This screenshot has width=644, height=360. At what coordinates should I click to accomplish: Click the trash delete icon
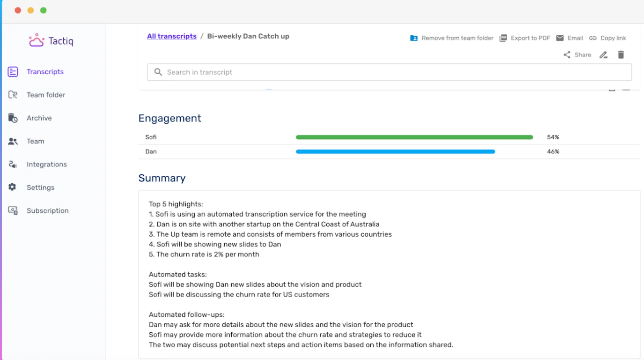point(621,55)
